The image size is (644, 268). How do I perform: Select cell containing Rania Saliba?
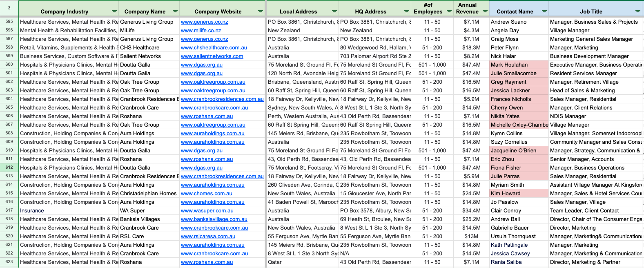[x=519, y=262]
